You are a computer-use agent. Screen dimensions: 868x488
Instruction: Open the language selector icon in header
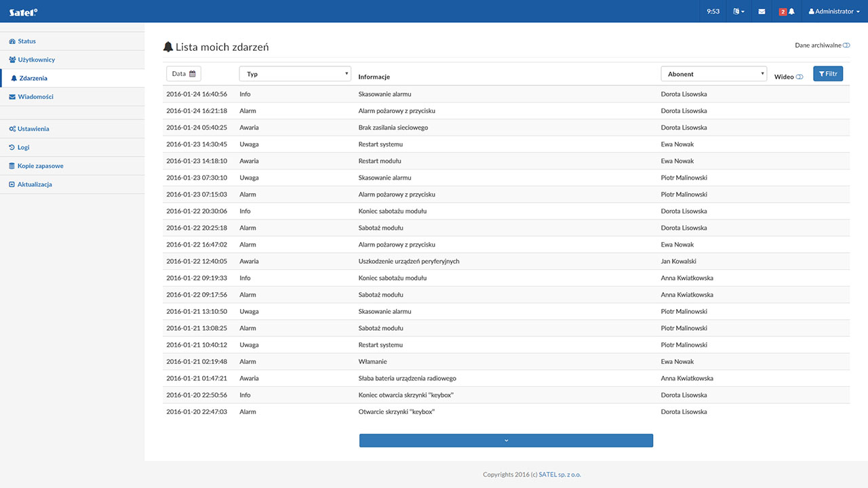(x=738, y=12)
